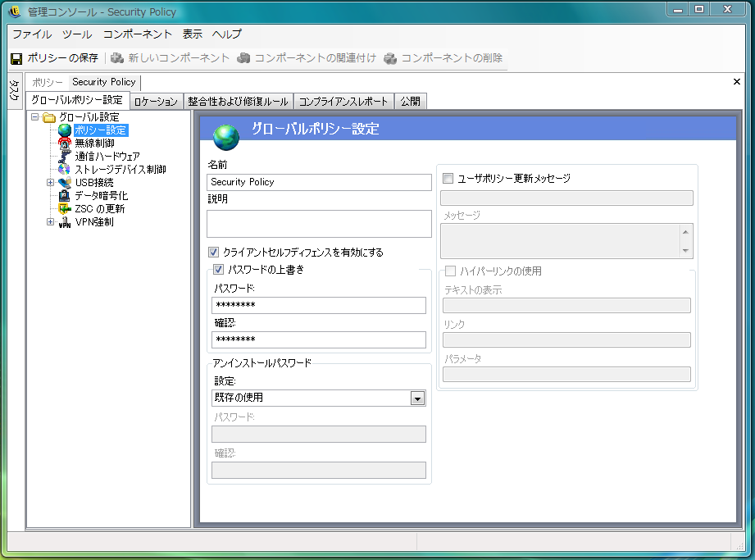Image resolution: width=755 pixels, height=560 pixels.
Task: Switch to the 公開 tab
Action: coord(410,102)
